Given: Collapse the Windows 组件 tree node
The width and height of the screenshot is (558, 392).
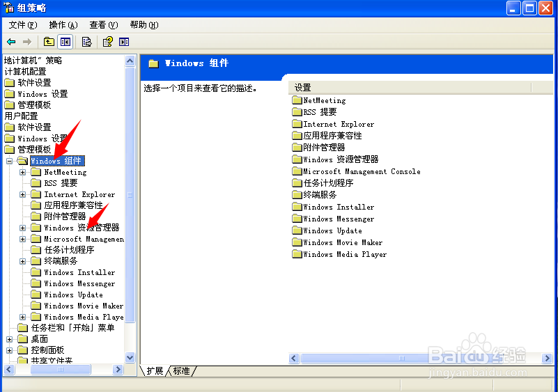Looking at the screenshot, I should pyautogui.click(x=9, y=161).
